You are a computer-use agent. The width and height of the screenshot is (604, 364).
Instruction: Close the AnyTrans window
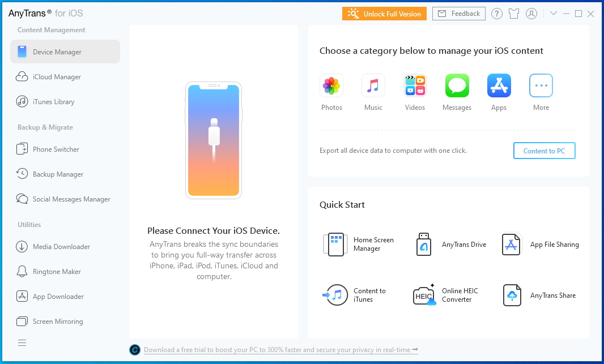coord(590,14)
